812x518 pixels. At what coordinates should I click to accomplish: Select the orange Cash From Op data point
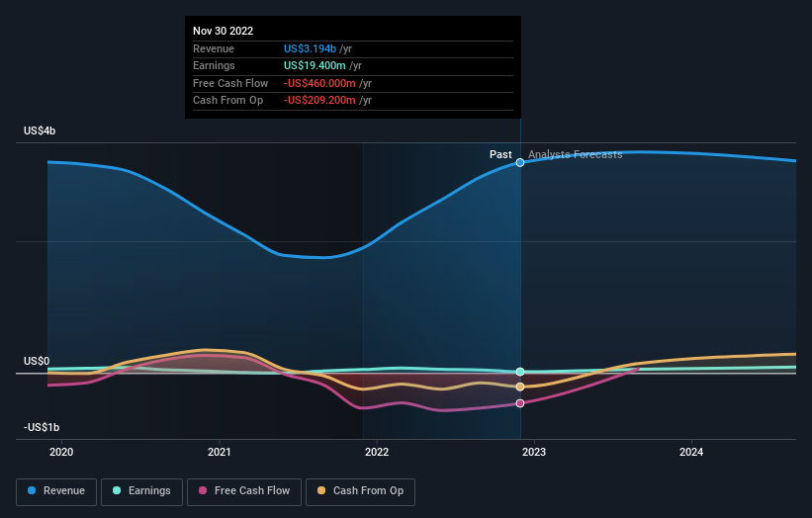point(520,387)
